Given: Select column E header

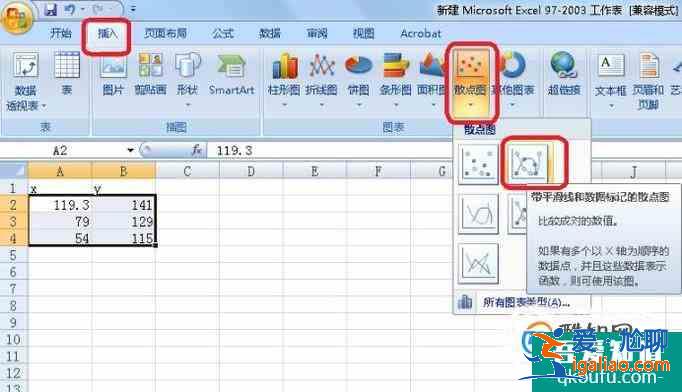Looking at the screenshot, I should point(314,171).
